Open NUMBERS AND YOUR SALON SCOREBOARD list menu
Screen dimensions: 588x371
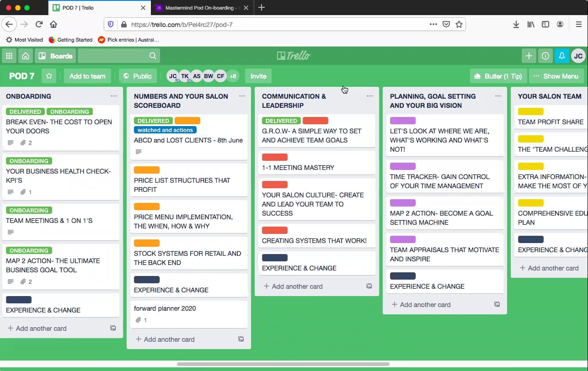pos(242,96)
